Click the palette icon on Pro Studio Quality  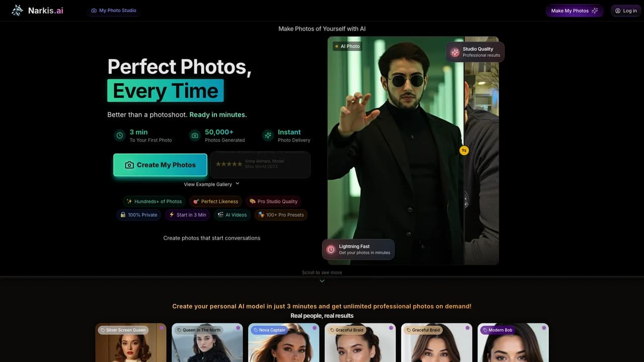[253, 202]
